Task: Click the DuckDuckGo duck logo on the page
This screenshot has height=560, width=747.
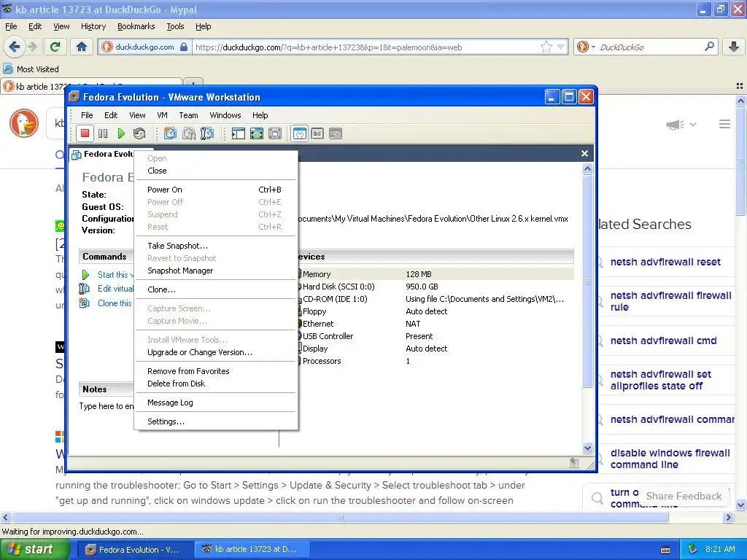Action: click(24, 122)
